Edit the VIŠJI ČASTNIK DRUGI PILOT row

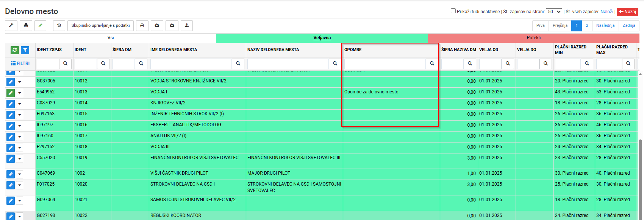tap(11, 174)
